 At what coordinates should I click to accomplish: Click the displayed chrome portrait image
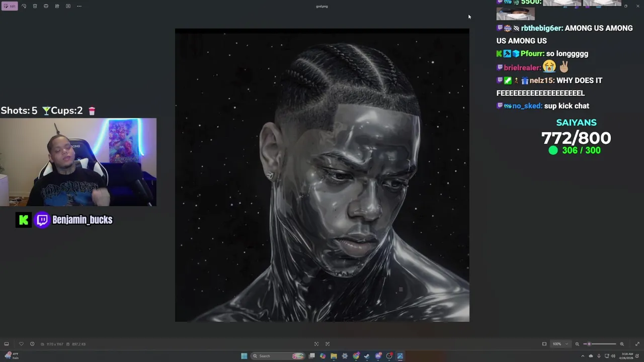pyautogui.click(x=322, y=175)
